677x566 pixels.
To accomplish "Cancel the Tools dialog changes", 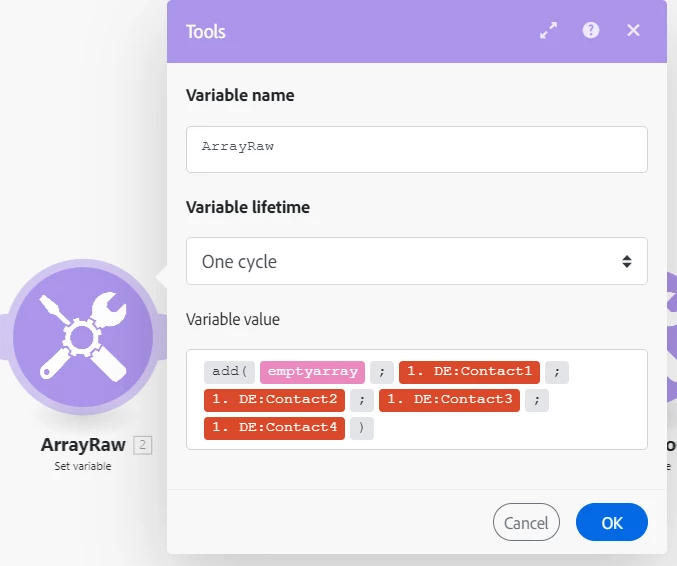I will tap(526, 522).
